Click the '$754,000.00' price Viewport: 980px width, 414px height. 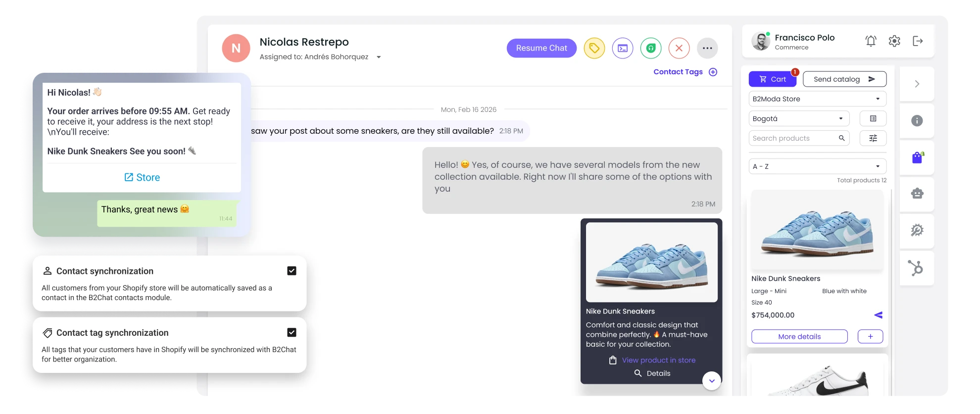pos(773,315)
